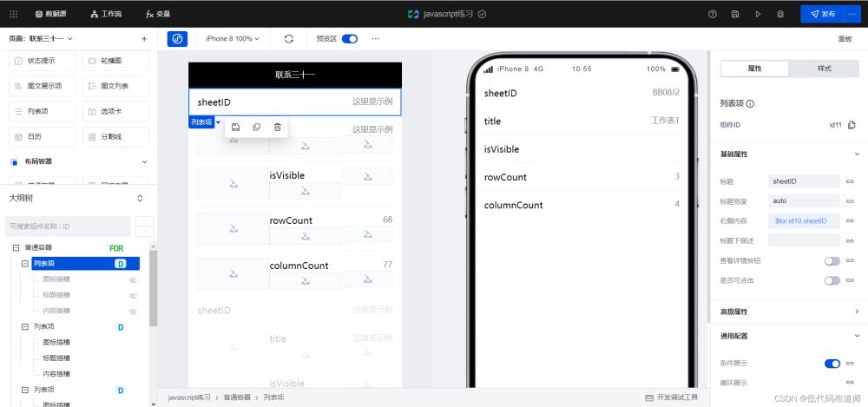Click the outline tree search field

click(x=68, y=226)
